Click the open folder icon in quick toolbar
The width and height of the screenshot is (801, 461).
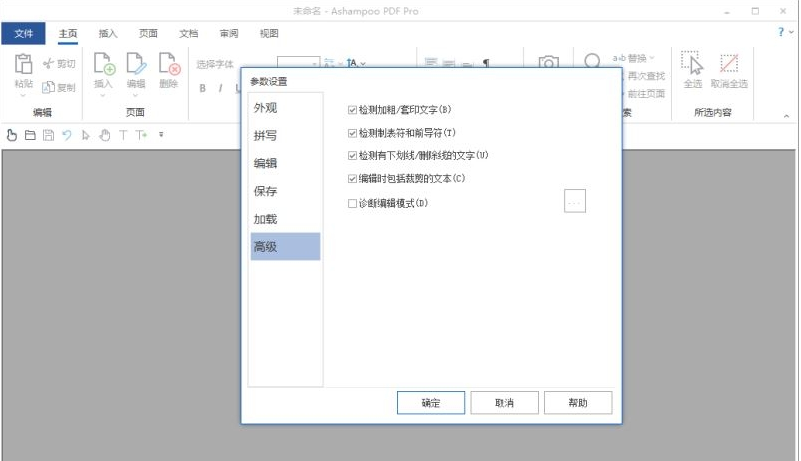30,135
